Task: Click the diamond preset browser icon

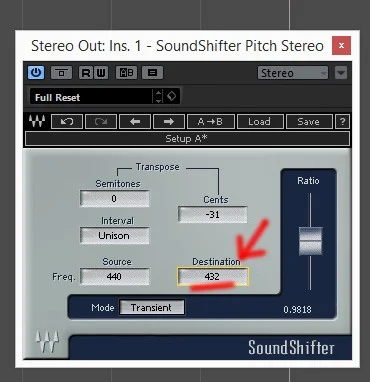Action: click(171, 97)
